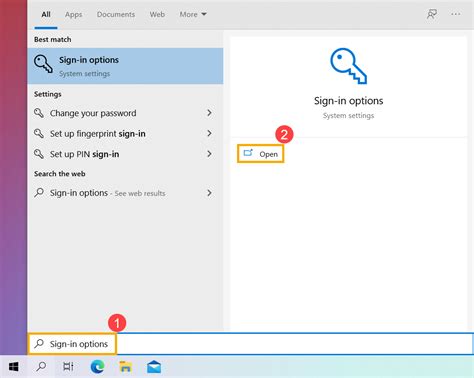Open the search feedback icon
Screen dimensions: 474x378
click(x=432, y=14)
